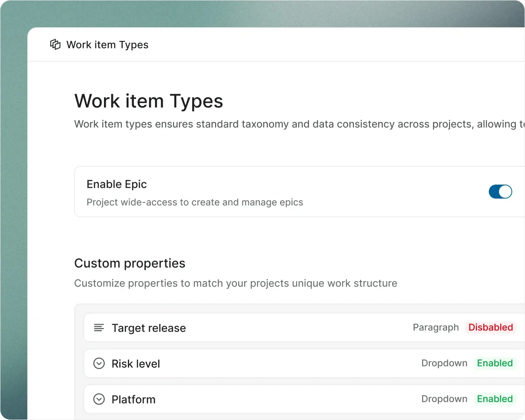
Task: Click the Customize properties description text
Action: pyautogui.click(x=236, y=283)
